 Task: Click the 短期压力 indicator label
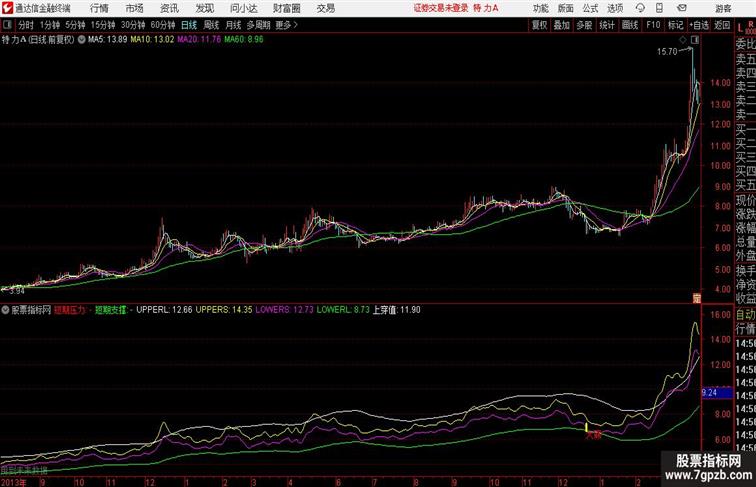71,310
